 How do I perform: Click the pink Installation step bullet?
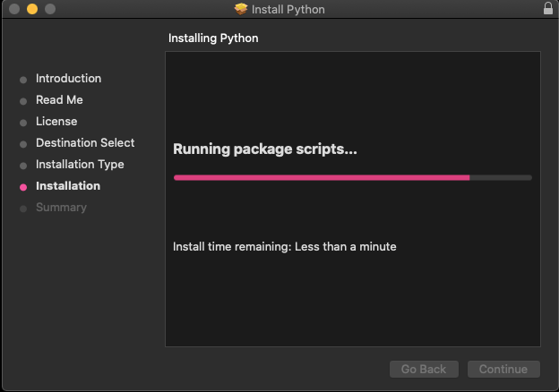[23, 187]
